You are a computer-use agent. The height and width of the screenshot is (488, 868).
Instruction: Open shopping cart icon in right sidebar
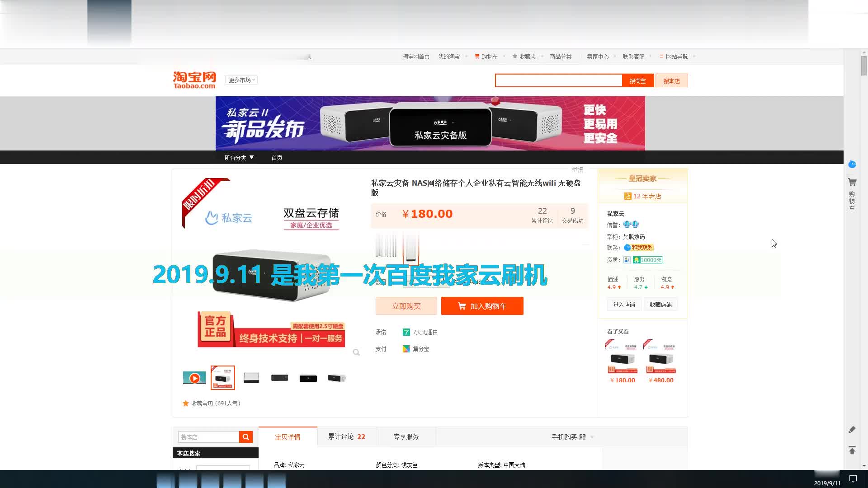(x=852, y=183)
